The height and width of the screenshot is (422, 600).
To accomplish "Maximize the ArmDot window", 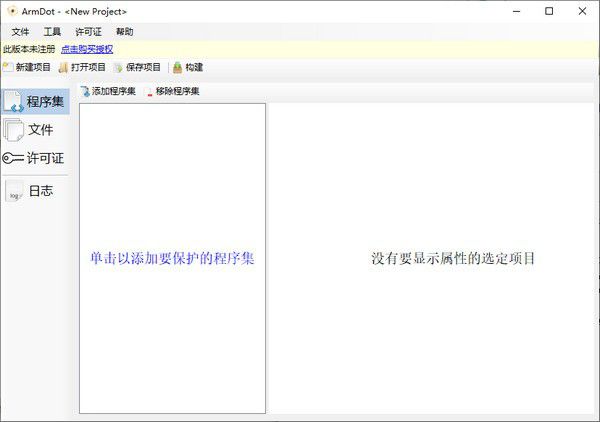I will coord(549,11).
